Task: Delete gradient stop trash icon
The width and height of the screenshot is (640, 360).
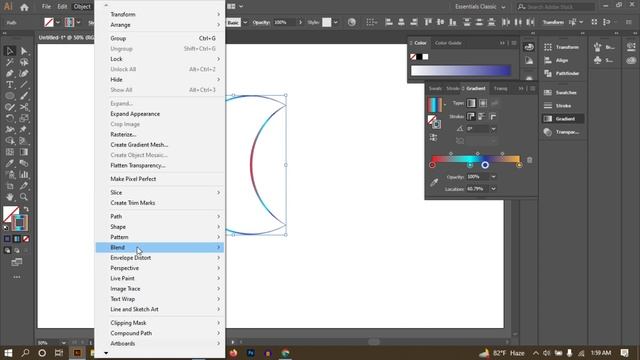Action: (x=529, y=160)
